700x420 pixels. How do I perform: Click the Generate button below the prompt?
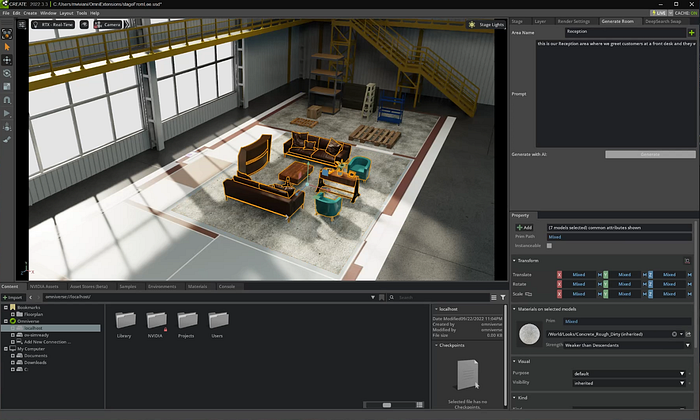coord(650,154)
